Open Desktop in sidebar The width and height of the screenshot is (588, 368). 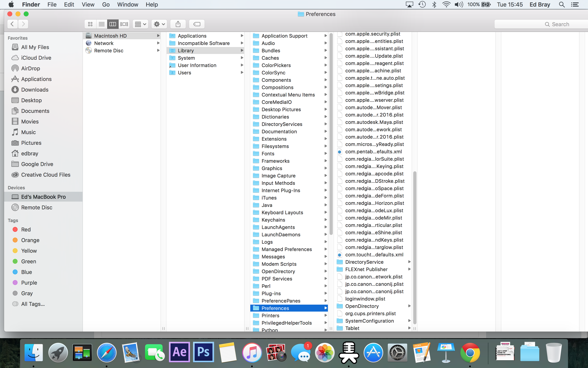[43, 100]
